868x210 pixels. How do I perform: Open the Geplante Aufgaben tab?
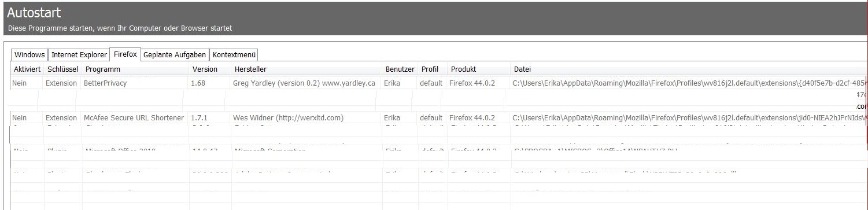pos(175,55)
